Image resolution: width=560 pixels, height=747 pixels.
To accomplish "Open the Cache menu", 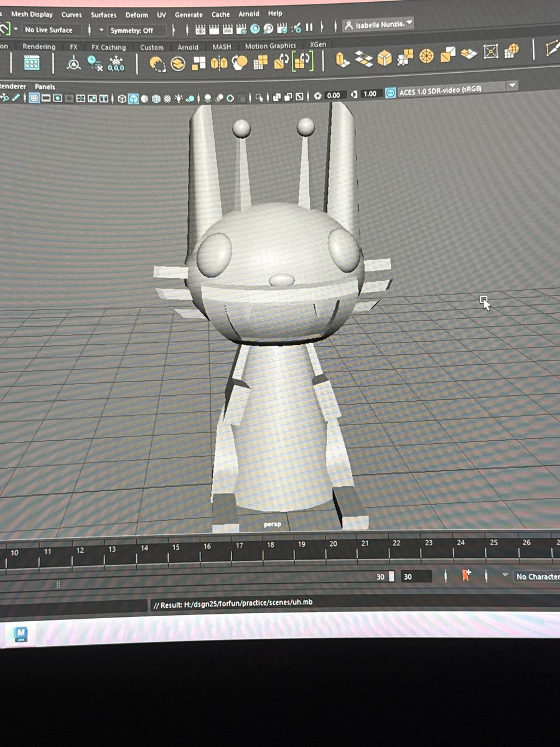I will tap(220, 14).
